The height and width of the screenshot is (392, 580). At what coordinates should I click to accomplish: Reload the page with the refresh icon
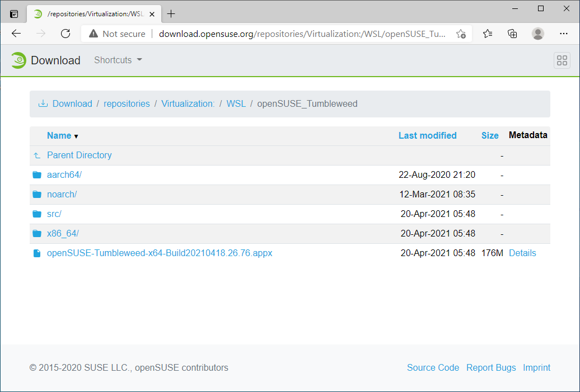click(x=66, y=34)
